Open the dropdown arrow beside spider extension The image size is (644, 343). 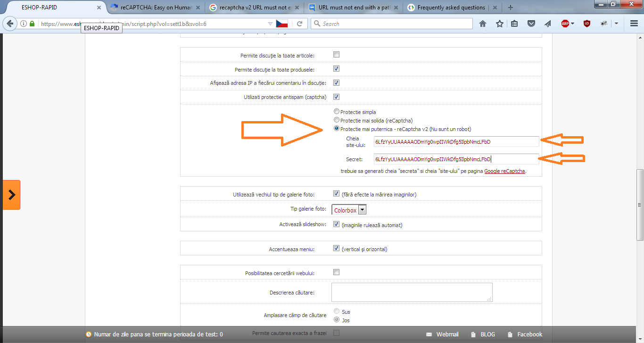(x=616, y=24)
